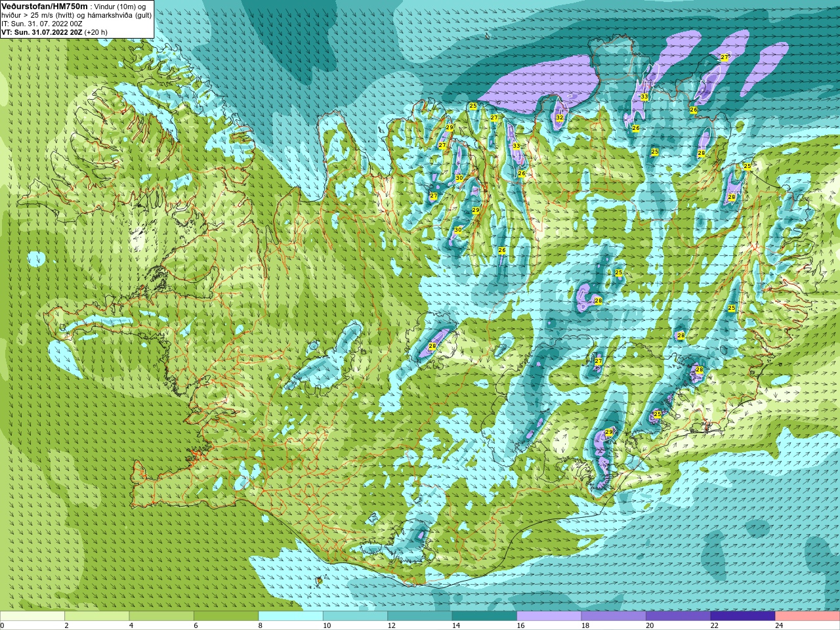Click the "14" label on the color scale
840x630 pixels.
pyautogui.click(x=455, y=625)
